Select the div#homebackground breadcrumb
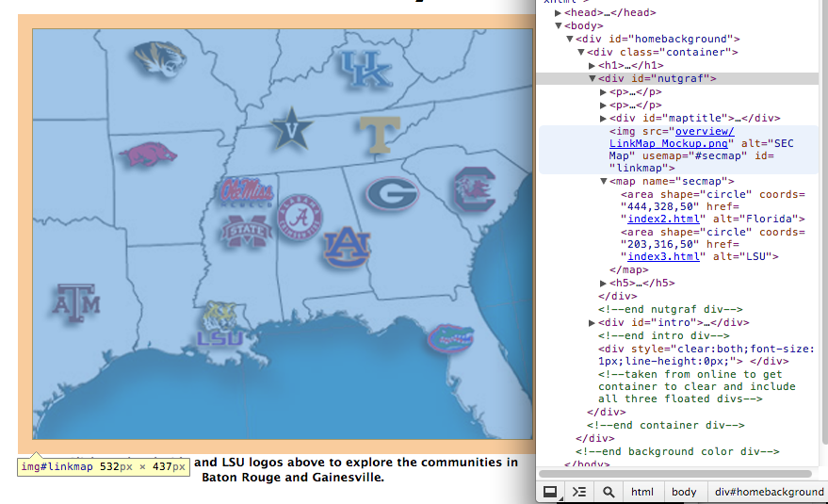Viewport: 828px width, 504px height. [769, 492]
